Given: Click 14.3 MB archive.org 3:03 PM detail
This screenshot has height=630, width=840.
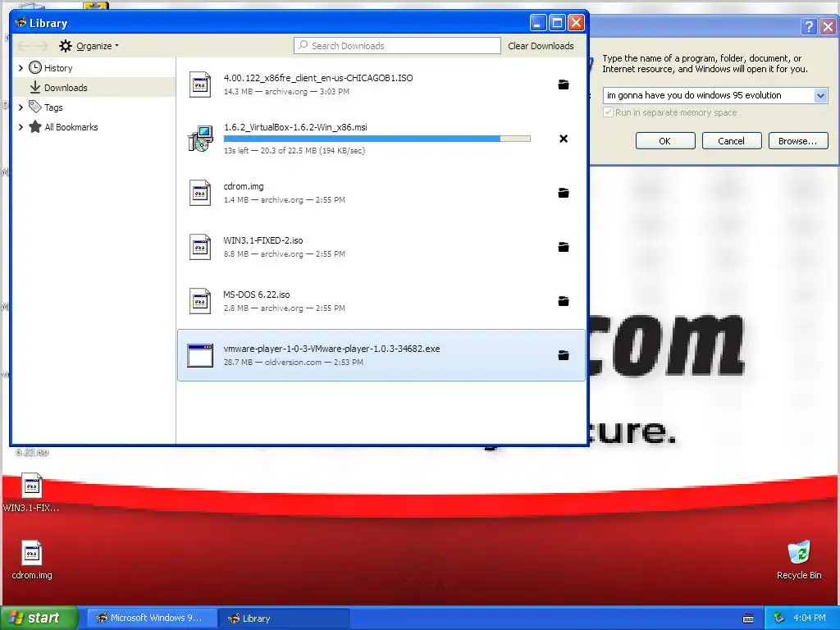Looking at the screenshot, I should pos(286,92).
